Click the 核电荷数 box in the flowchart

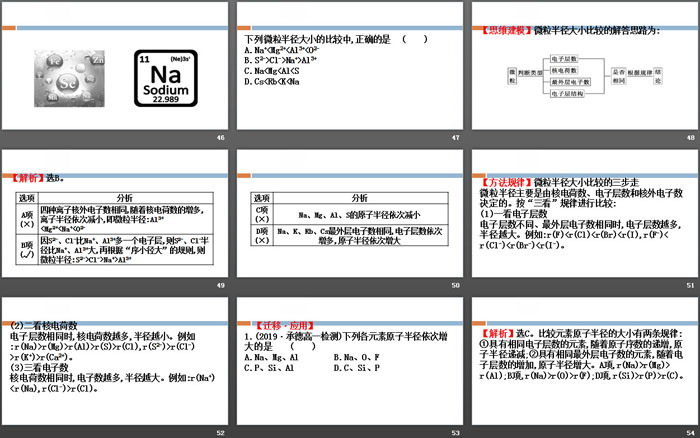564,71
